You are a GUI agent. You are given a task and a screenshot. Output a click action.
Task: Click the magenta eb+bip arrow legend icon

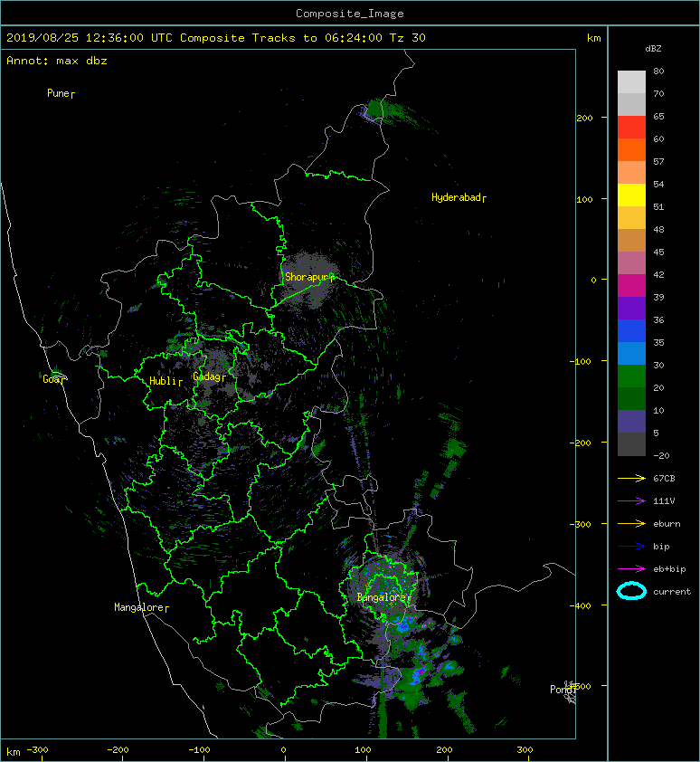(631, 568)
